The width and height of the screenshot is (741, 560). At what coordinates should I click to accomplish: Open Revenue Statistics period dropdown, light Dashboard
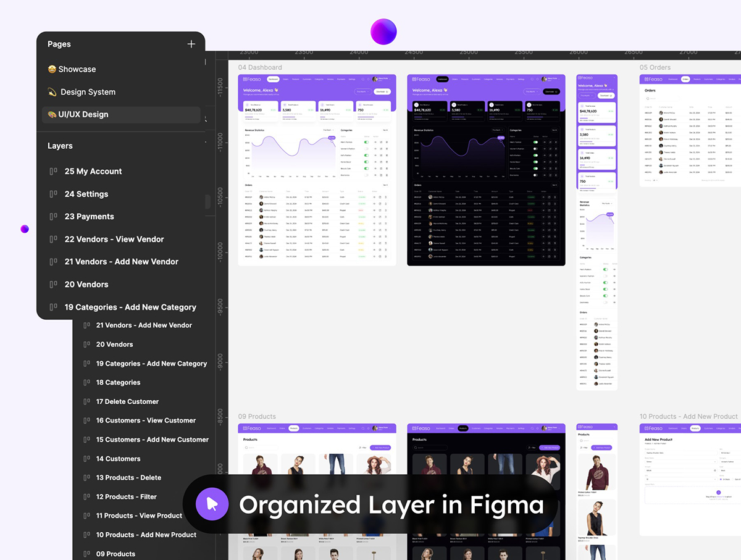[x=329, y=130]
